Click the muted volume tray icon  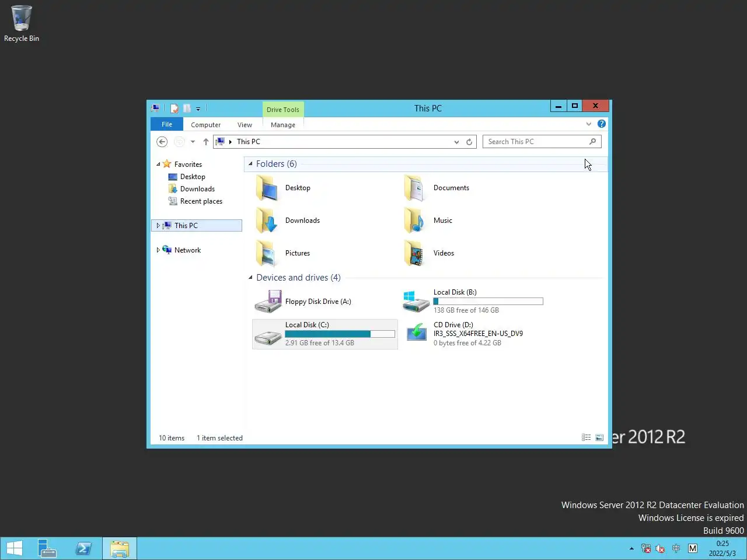click(x=661, y=548)
